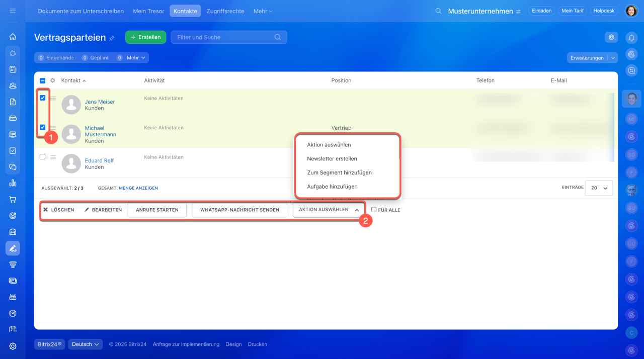The width and height of the screenshot is (644, 359).
Task: Open the Eduard Rolf contact link
Action: (x=99, y=160)
